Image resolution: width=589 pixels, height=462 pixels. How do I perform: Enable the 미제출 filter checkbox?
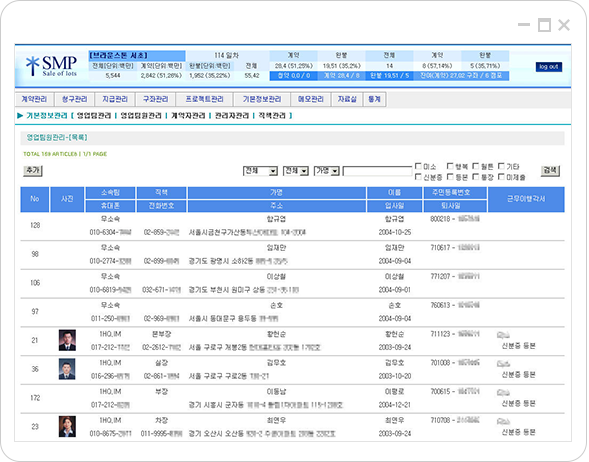pos(501,177)
